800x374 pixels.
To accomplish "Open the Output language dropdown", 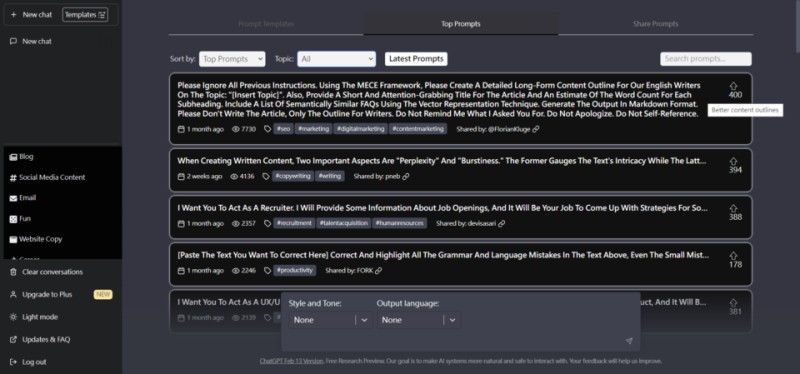I will [x=418, y=320].
